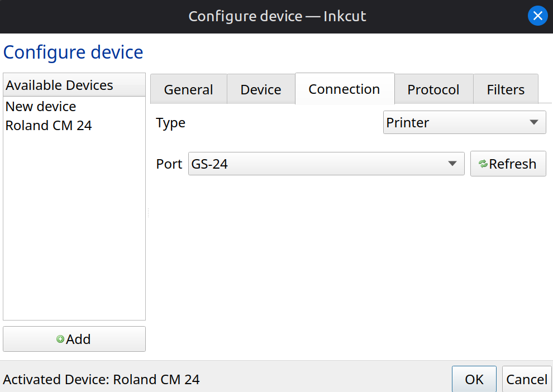Click the green arrows Refresh icon

pyautogui.click(x=483, y=164)
